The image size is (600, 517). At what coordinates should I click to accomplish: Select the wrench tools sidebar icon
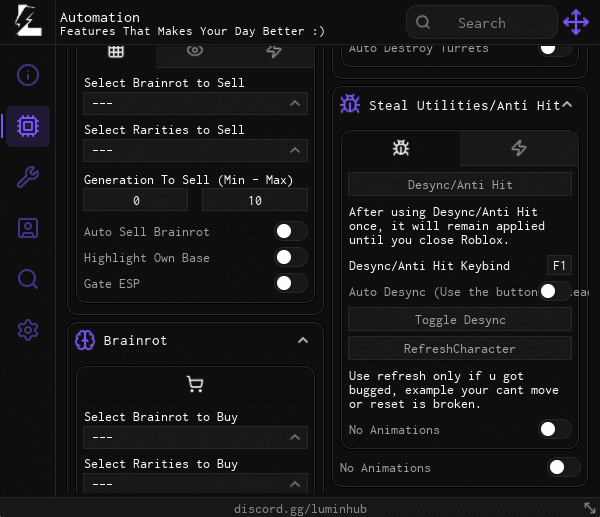(28, 178)
